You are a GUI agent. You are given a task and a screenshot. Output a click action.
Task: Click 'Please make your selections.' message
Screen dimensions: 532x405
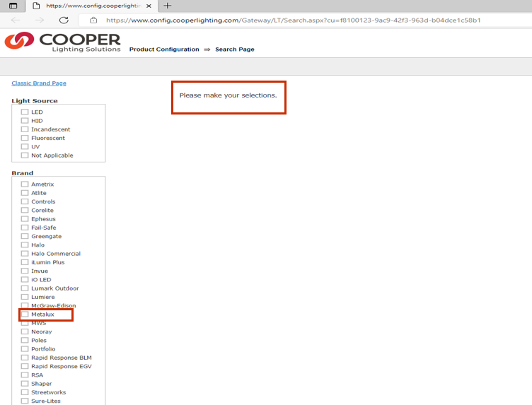point(228,95)
